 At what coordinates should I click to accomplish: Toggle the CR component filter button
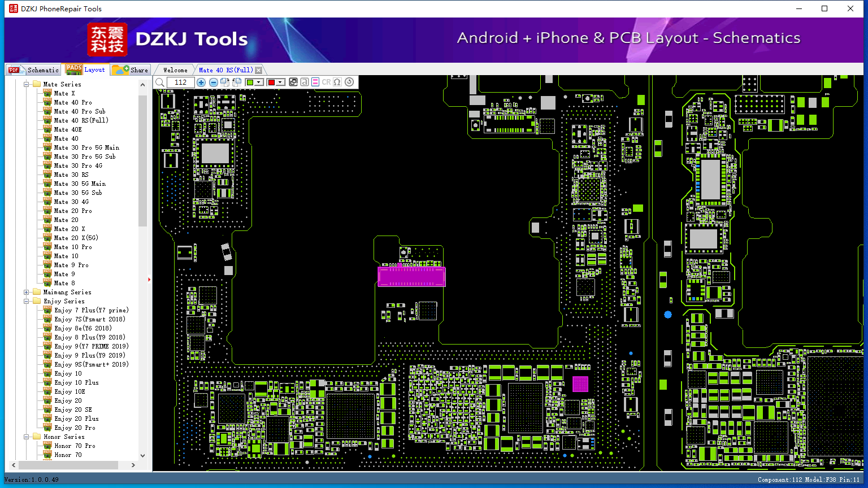tap(326, 82)
